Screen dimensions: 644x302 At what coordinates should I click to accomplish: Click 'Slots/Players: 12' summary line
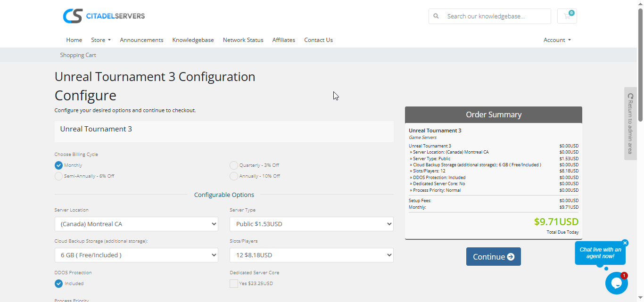(428, 171)
